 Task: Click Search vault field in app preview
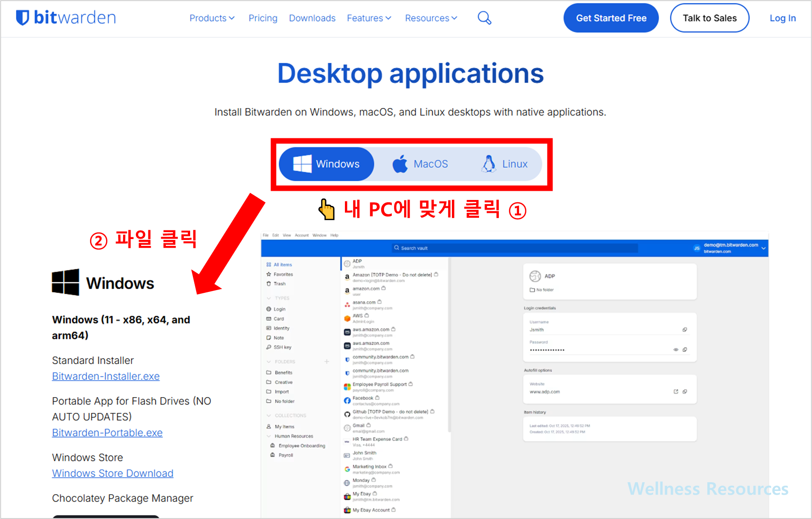coord(515,248)
